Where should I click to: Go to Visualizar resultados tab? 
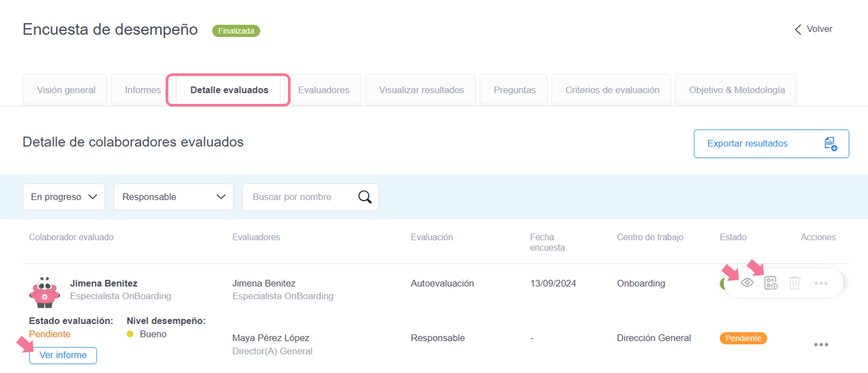[x=421, y=90]
